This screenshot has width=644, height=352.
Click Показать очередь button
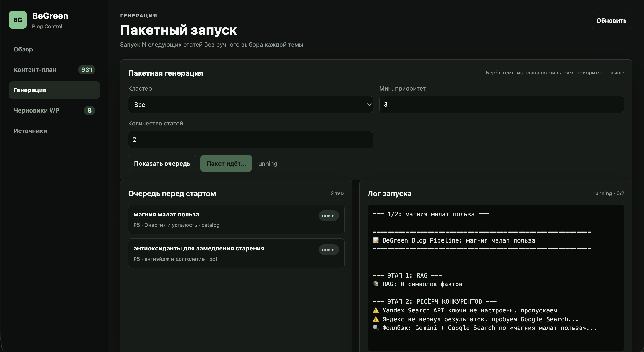coord(162,164)
